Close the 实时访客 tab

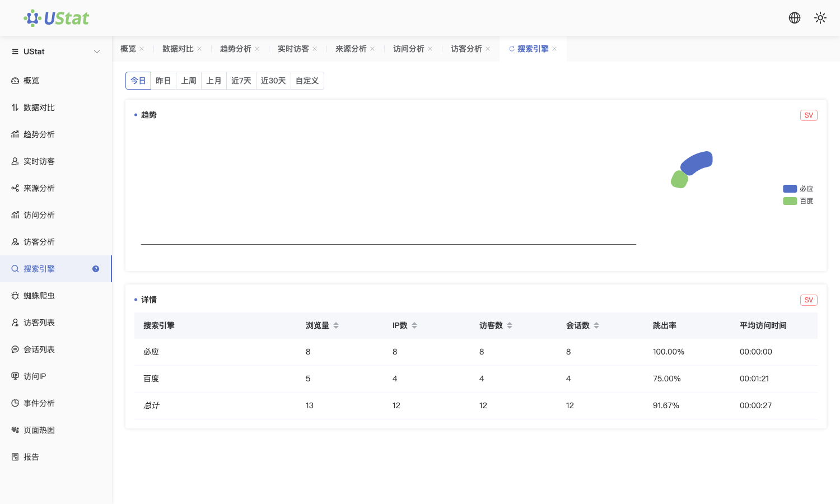pos(315,49)
